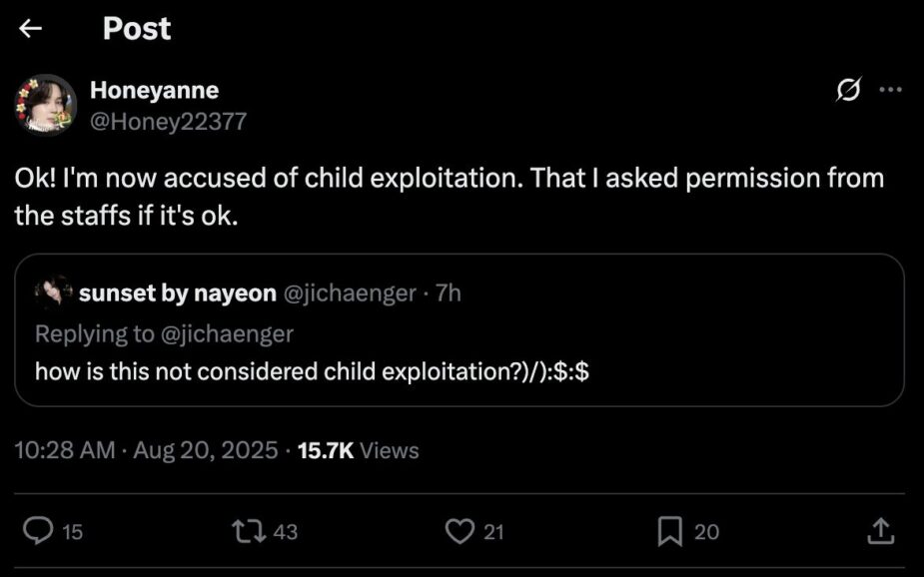
Task: Click the 10:28 AM · Aug 20, 2025 timestamp
Action: point(146,450)
